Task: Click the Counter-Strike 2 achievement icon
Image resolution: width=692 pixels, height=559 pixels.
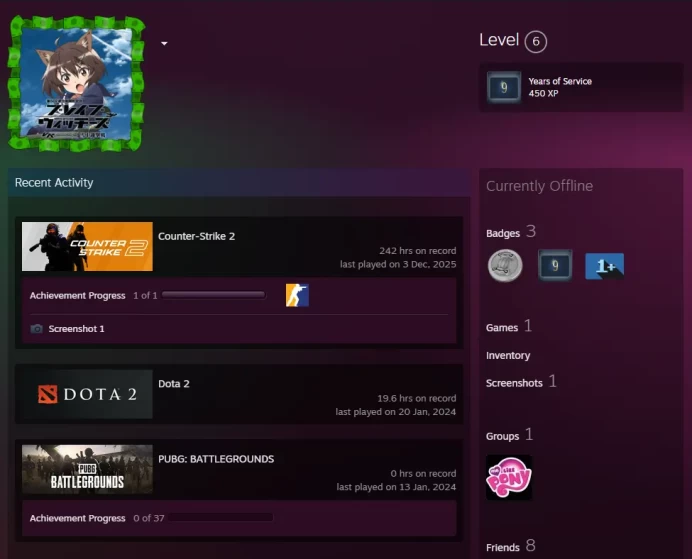Action: click(297, 295)
